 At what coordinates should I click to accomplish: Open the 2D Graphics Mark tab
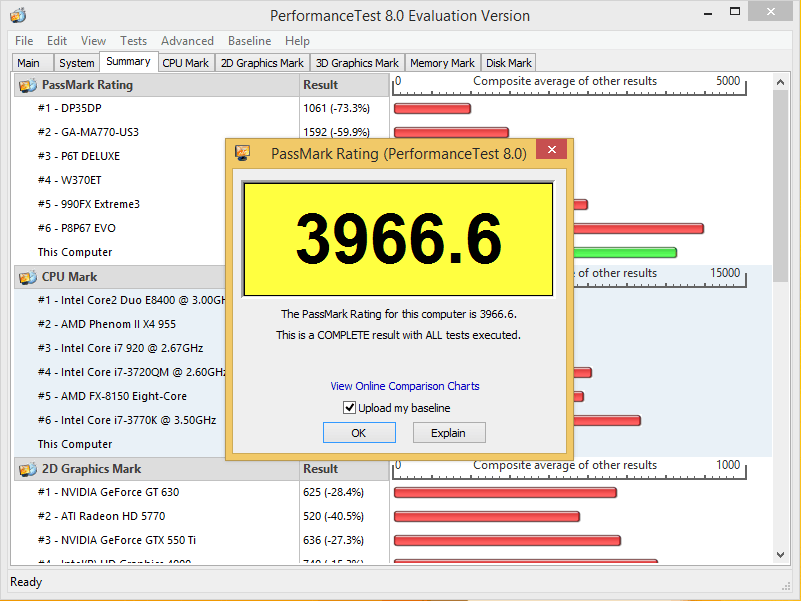(x=262, y=63)
